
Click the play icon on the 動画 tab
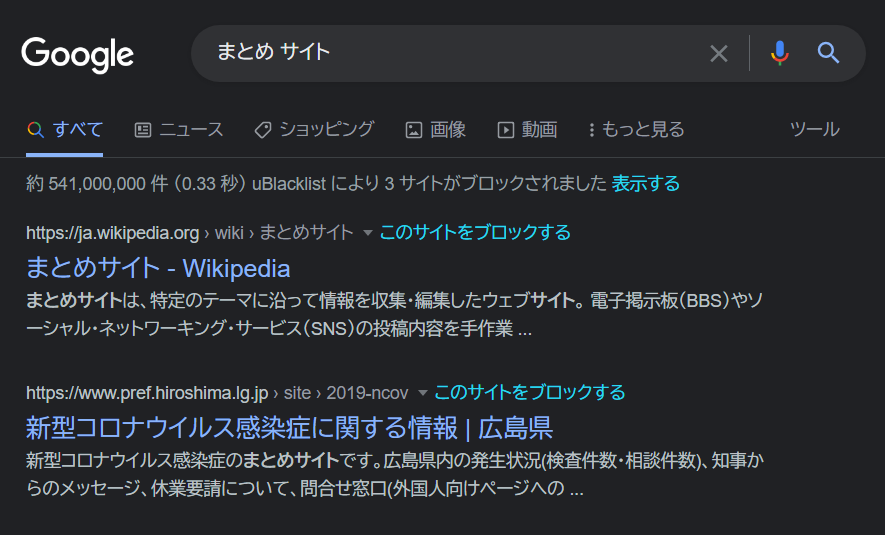pyautogui.click(x=505, y=130)
